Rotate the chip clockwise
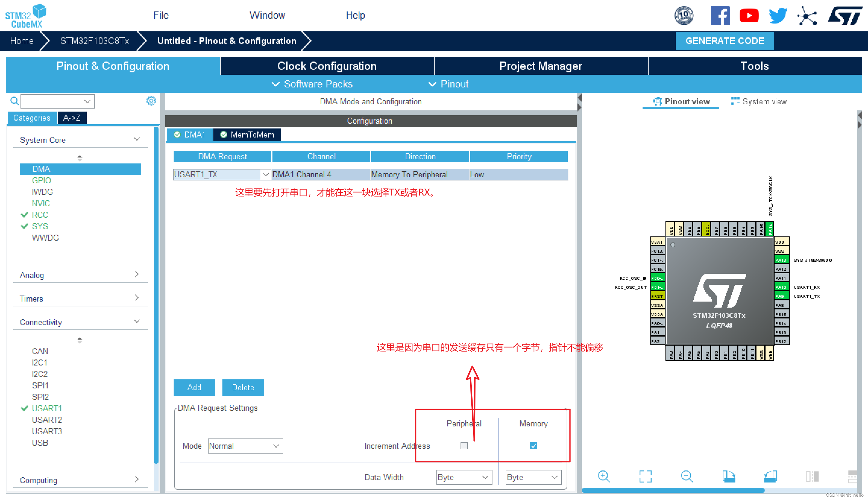 pyautogui.click(x=729, y=476)
